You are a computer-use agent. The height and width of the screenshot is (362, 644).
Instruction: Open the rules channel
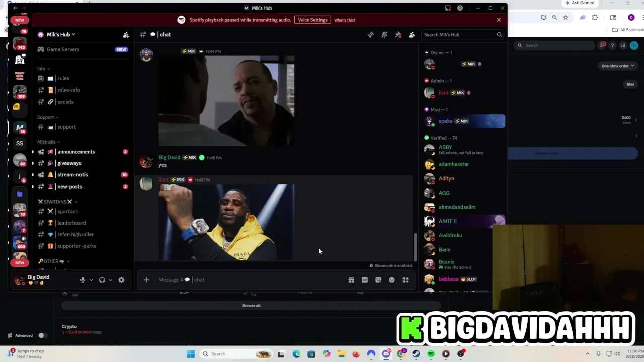tap(82, 78)
